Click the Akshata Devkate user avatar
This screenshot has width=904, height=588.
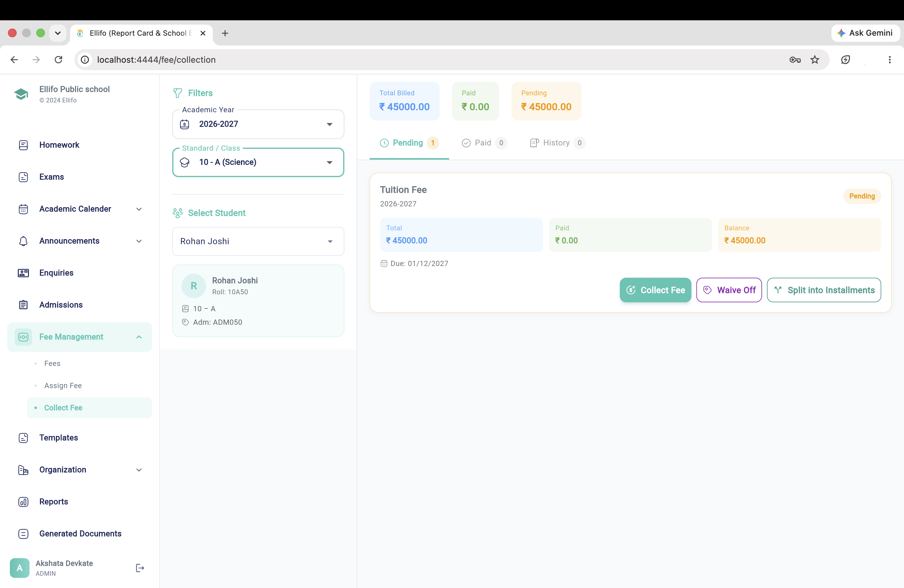click(20, 568)
